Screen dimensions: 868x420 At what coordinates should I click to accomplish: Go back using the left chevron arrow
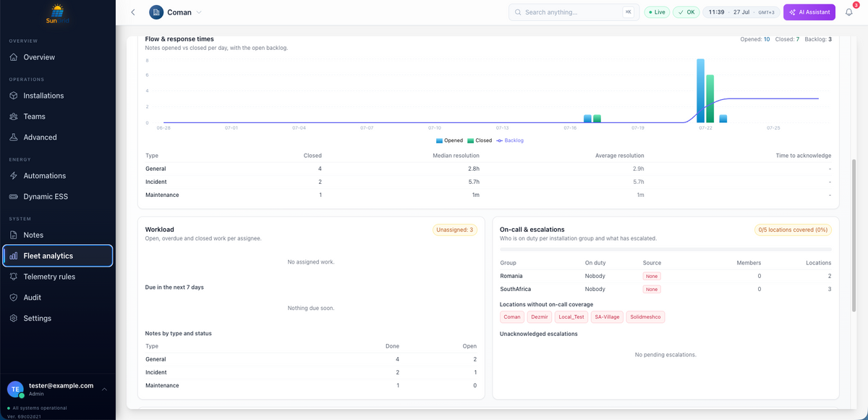tap(133, 12)
